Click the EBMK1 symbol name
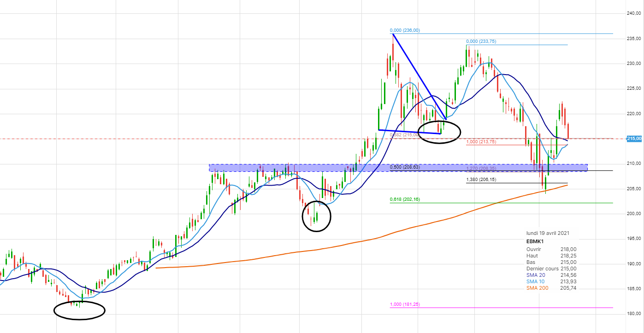The height and width of the screenshot is (333, 644). 535,241
